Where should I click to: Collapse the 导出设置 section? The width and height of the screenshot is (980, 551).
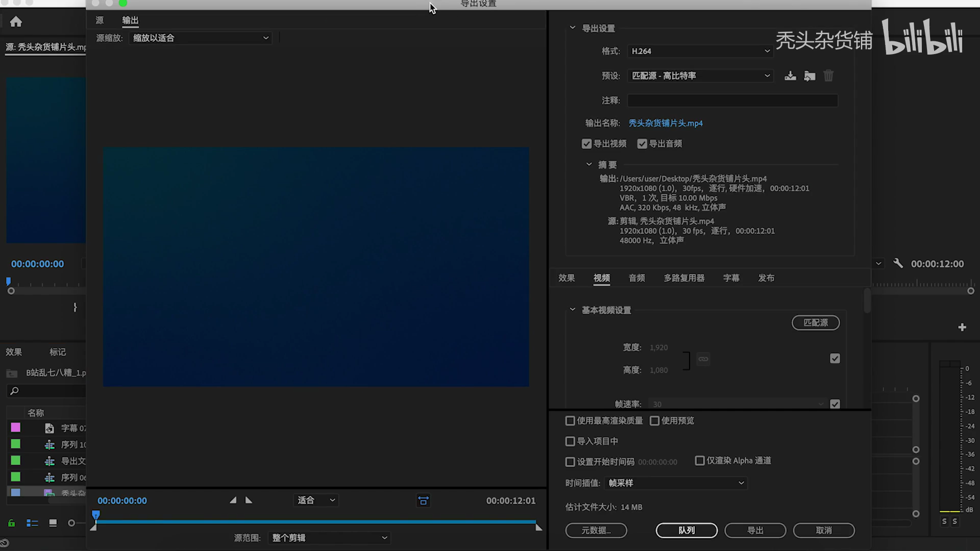pos(572,28)
